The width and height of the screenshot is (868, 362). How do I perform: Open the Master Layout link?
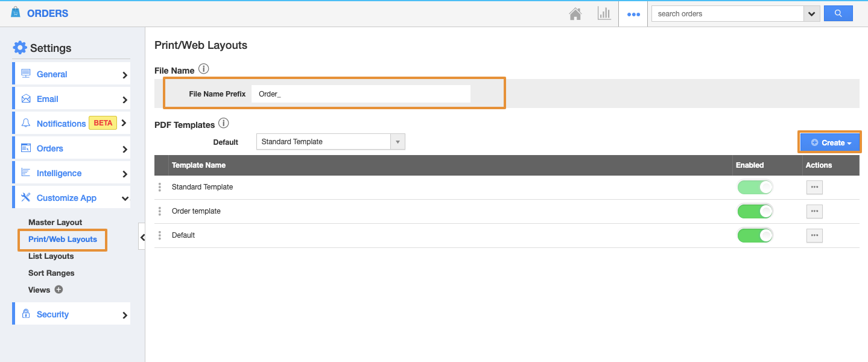pos(55,222)
